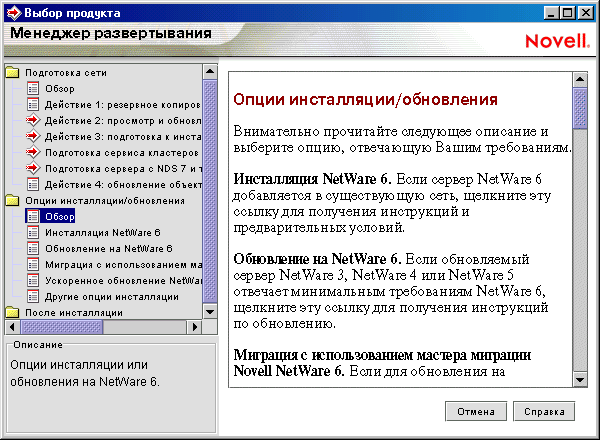600x440 pixels.
Task: Open Действие 1: резервное копирование item
Action: (x=123, y=105)
